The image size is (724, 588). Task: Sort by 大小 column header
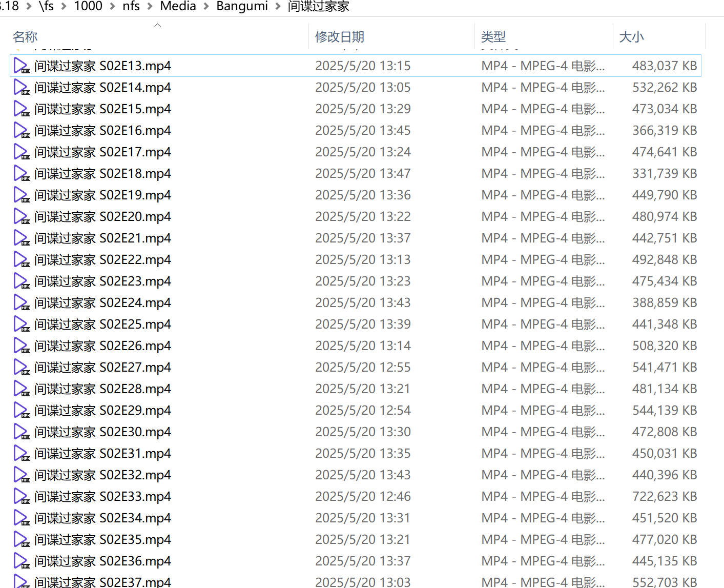(x=659, y=36)
